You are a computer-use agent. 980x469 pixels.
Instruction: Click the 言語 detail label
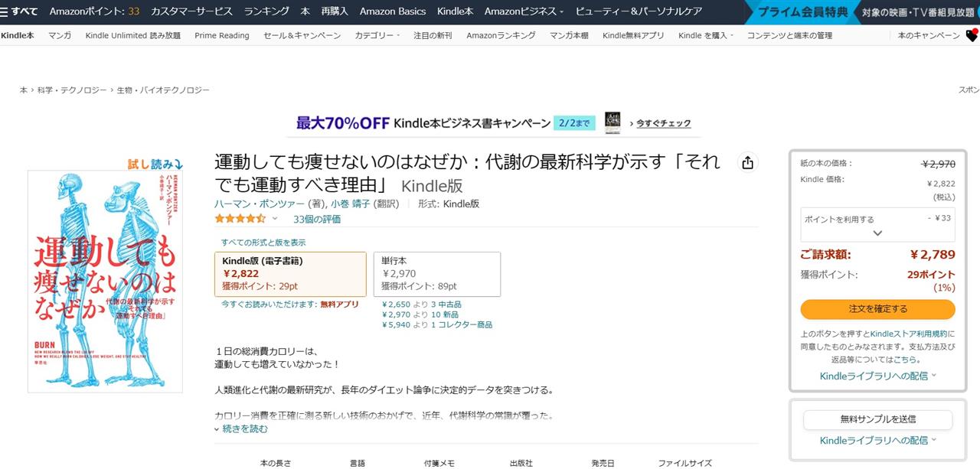pos(358,463)
